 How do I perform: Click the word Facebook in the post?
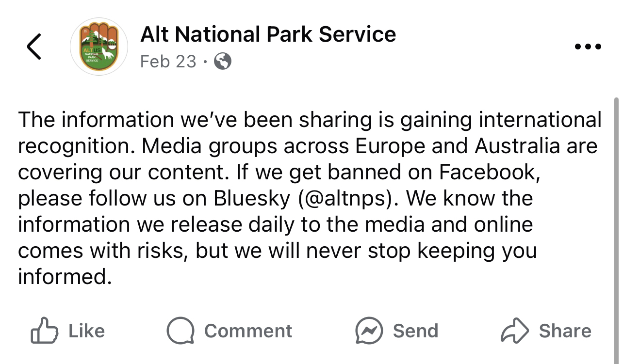489,172
